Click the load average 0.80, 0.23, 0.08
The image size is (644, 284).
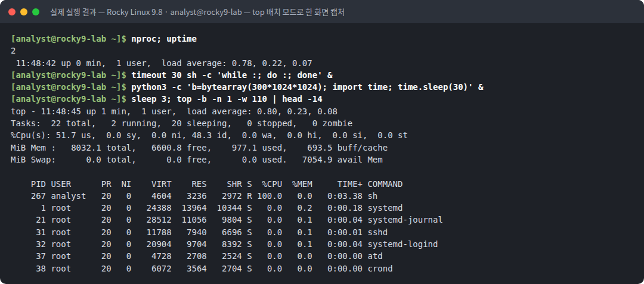coord(262,112)
